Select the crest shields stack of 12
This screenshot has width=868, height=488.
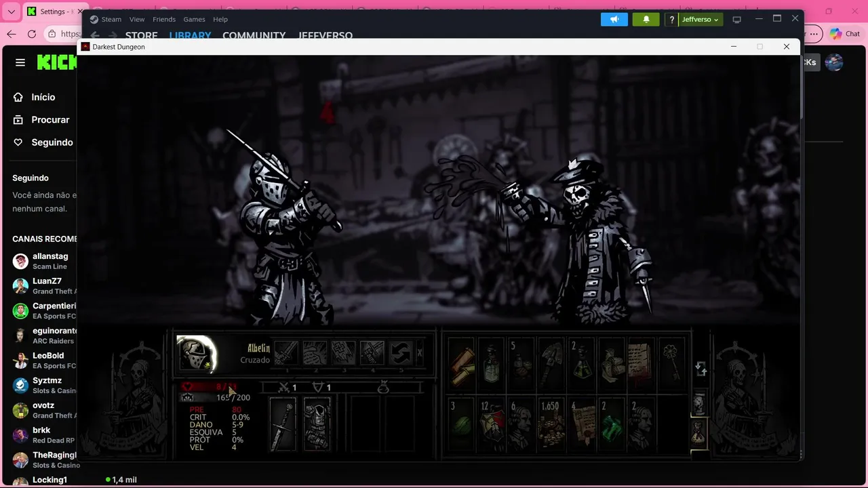(492, 424)
